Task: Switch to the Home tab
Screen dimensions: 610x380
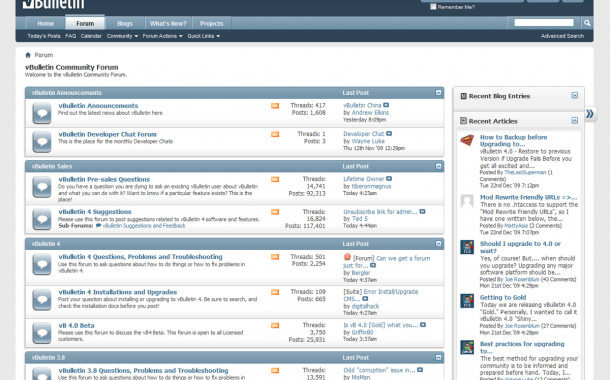Action: click(46, 24)
